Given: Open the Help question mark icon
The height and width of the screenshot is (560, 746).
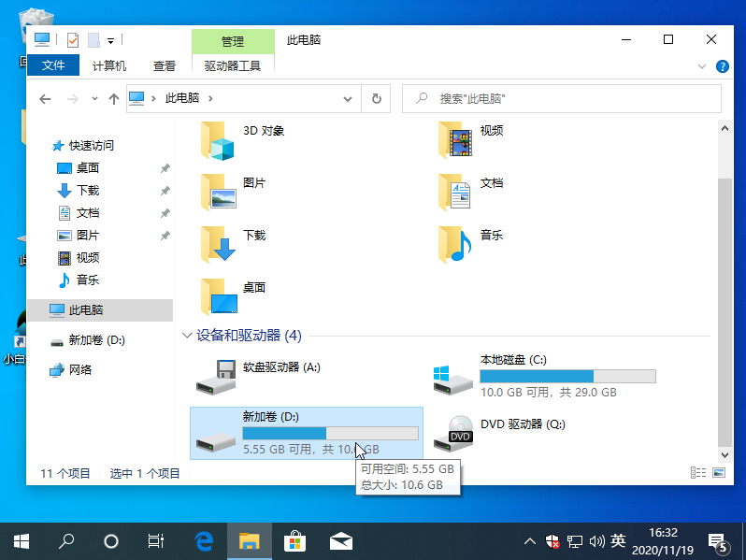Looking at the screenshot, I should pos(722,66).
